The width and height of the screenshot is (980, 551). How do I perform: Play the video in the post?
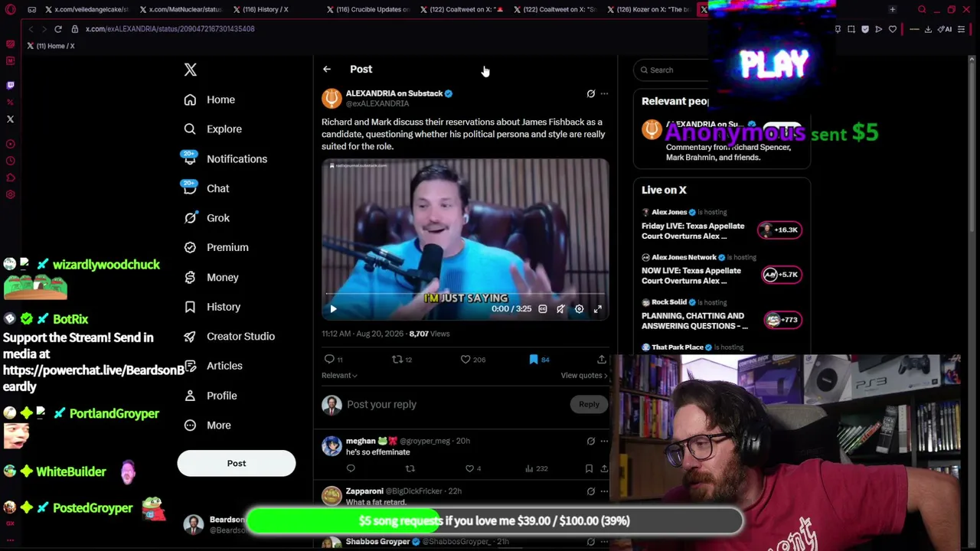[x=333, y=309]
